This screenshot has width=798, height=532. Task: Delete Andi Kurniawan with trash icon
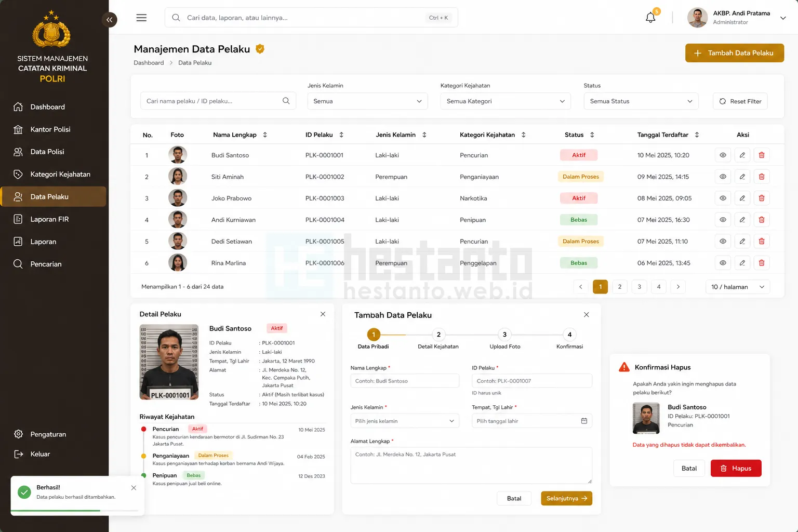(x=762, y=220)
